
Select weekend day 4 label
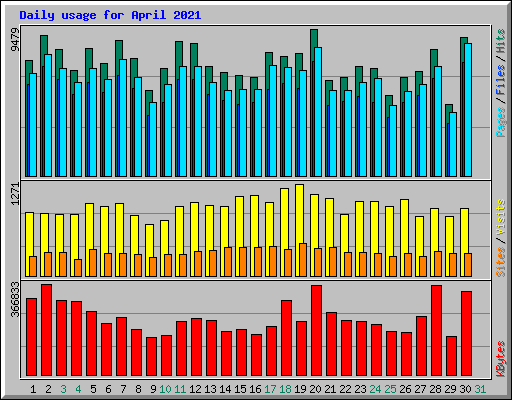tap(78, 389)
